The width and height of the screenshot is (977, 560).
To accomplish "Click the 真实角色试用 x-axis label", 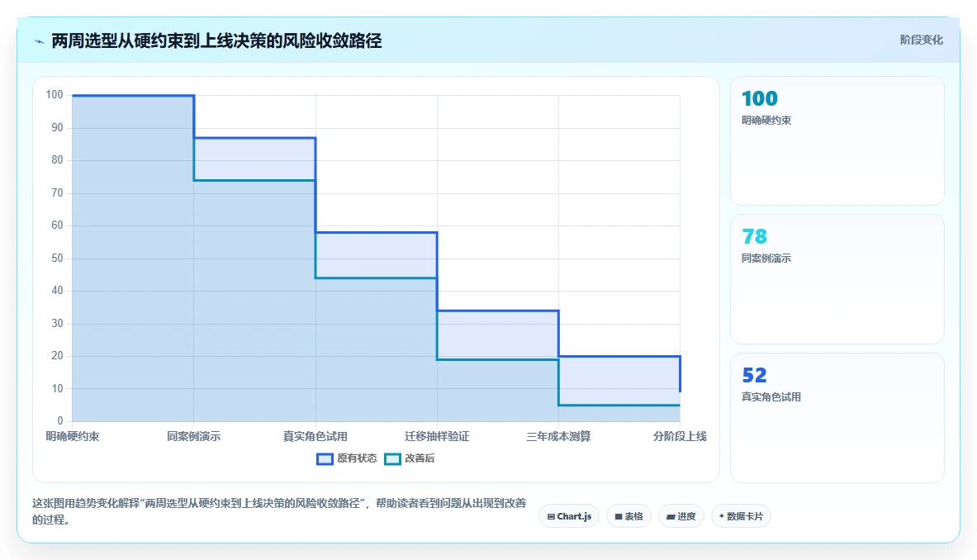I will point(315,436).
